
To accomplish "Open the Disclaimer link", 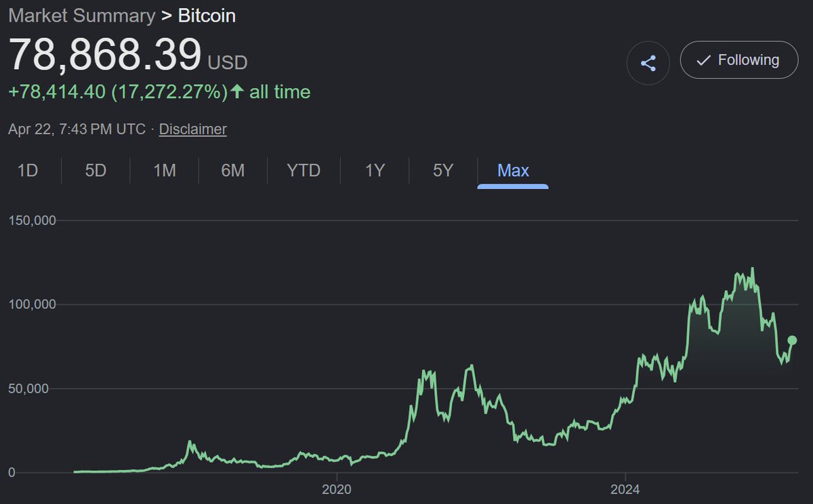I will point(192,129).
